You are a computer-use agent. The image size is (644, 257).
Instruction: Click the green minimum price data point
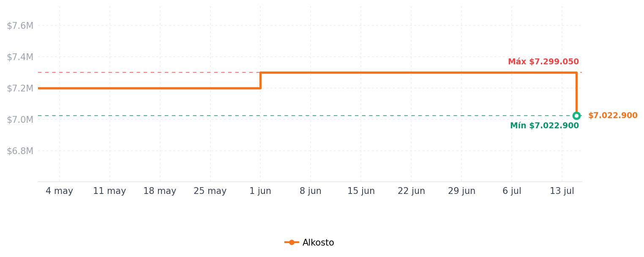coord(576,116)
